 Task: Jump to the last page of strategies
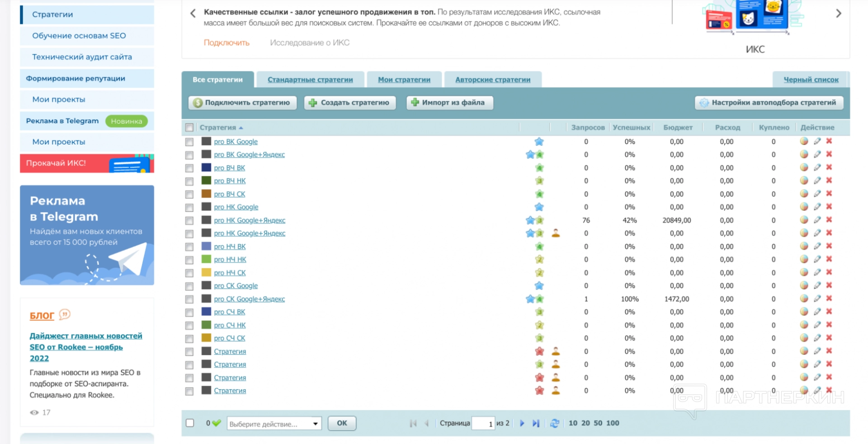point(536,423)
